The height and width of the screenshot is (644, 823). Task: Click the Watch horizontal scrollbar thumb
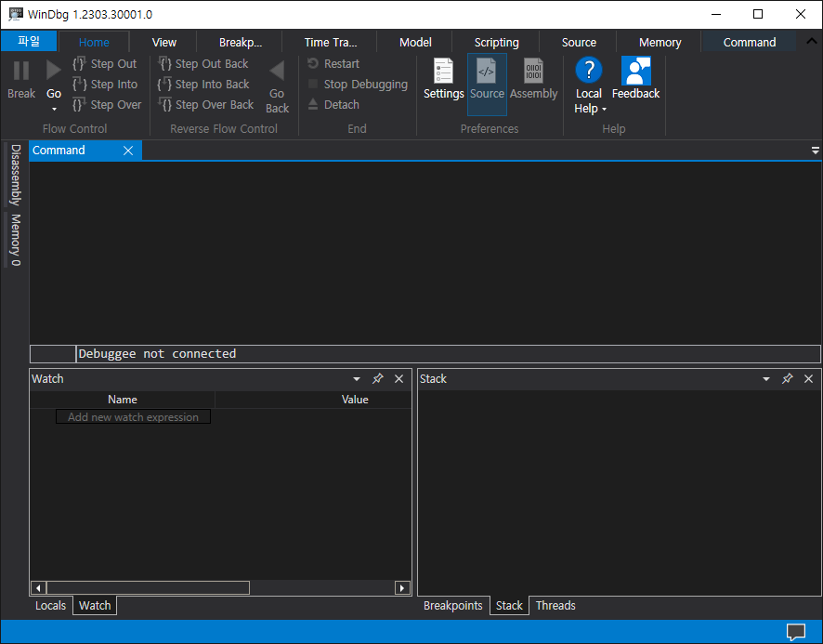pyautogui.click(x=148, y=588)
